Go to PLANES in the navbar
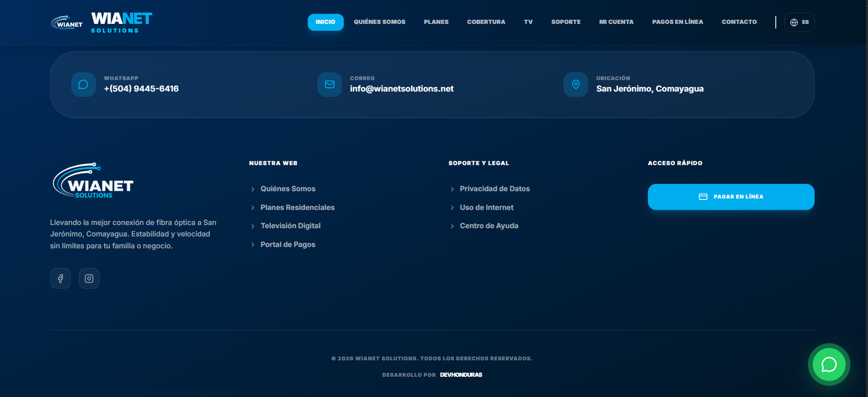Image resolution: width=868 pixels, height=397 pixels. [x=436, y=22]
